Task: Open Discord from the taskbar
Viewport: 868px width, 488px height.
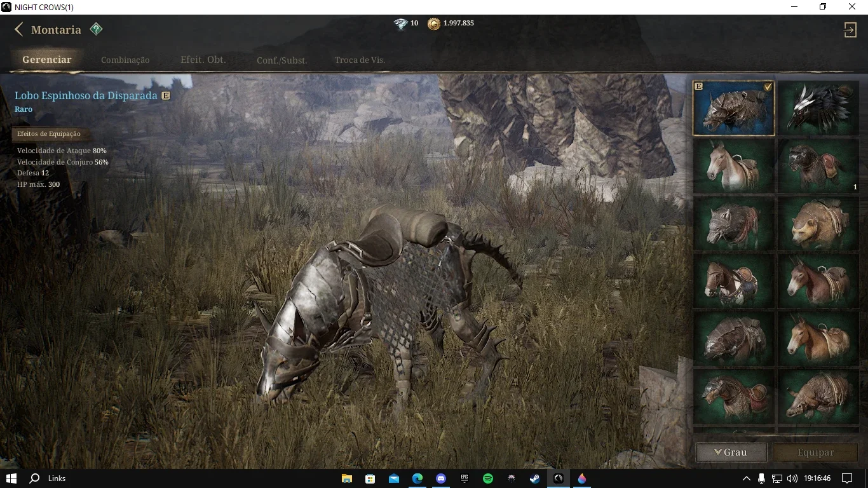Action: coord(441,478)
